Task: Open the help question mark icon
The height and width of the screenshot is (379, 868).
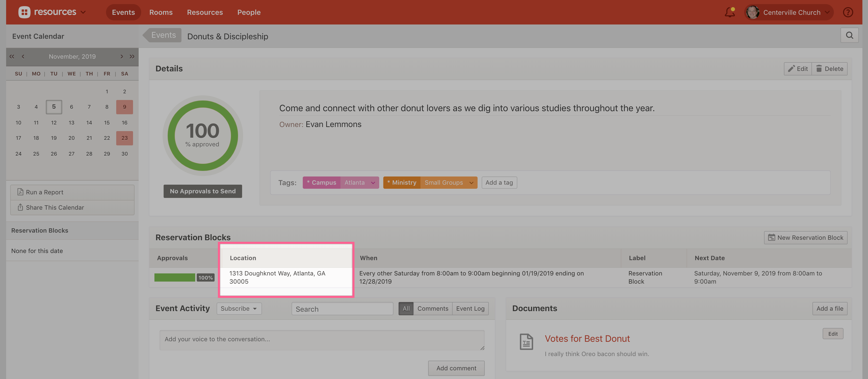Action: pos(848,12)
